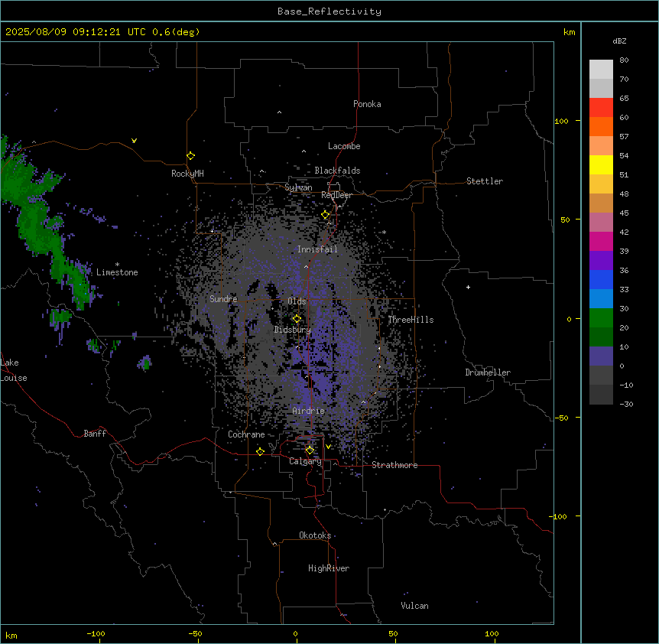Click the white plus marker west of Drumheller
The width and height of the screenshot is (659, 644).
tap(468, 287)
